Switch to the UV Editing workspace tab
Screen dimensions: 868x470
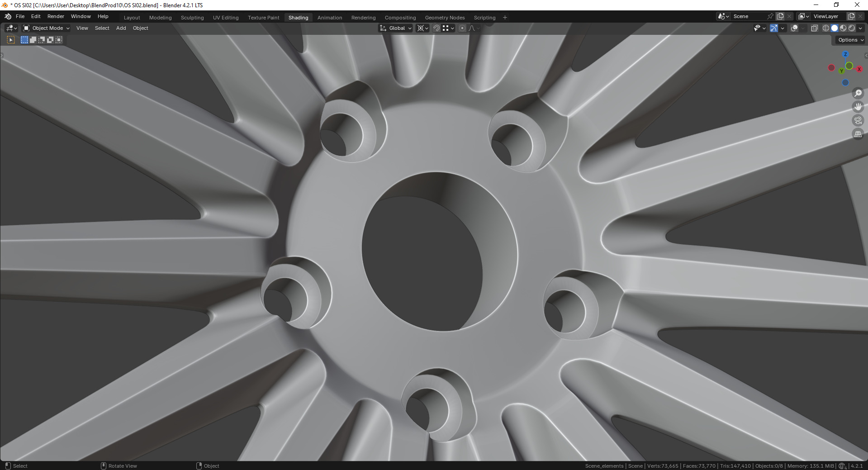[x=226, y=18]
